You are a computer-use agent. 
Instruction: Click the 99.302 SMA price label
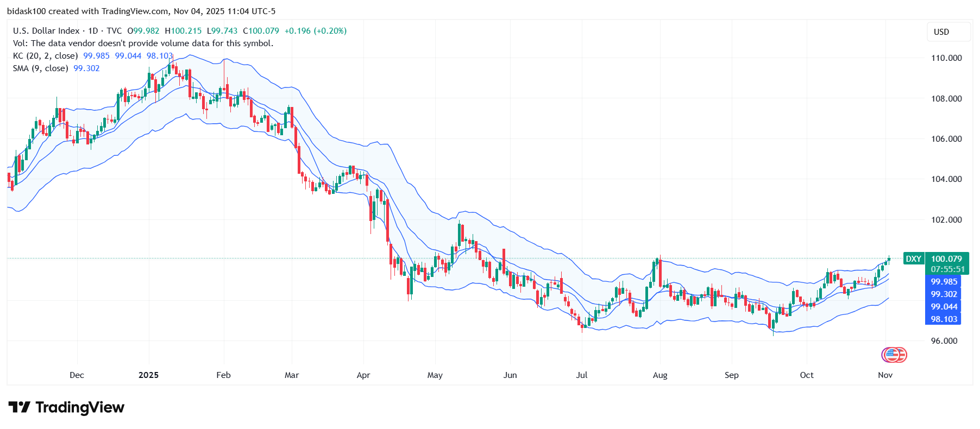click(944, 294)
